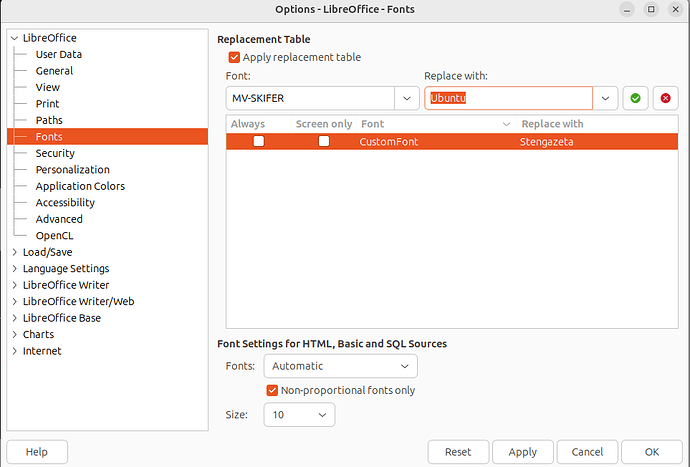Select User Data in the options tree

click(58, 54)
